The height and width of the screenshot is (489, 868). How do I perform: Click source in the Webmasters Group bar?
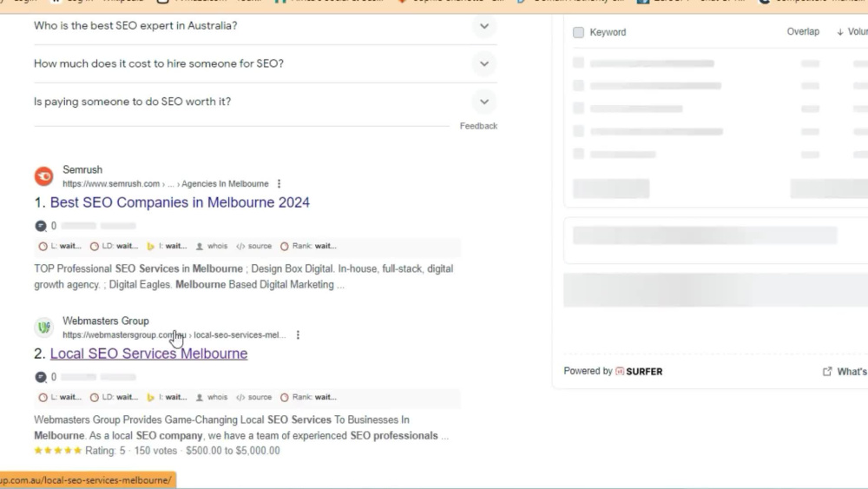click(253, 398)
